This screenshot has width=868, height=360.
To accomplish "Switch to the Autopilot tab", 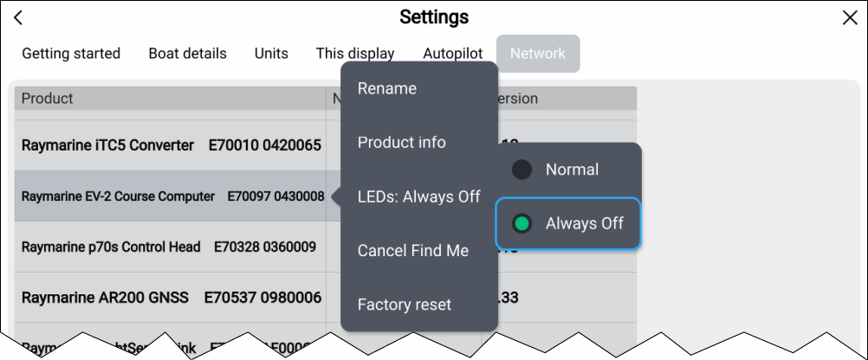I will point(452,54).
